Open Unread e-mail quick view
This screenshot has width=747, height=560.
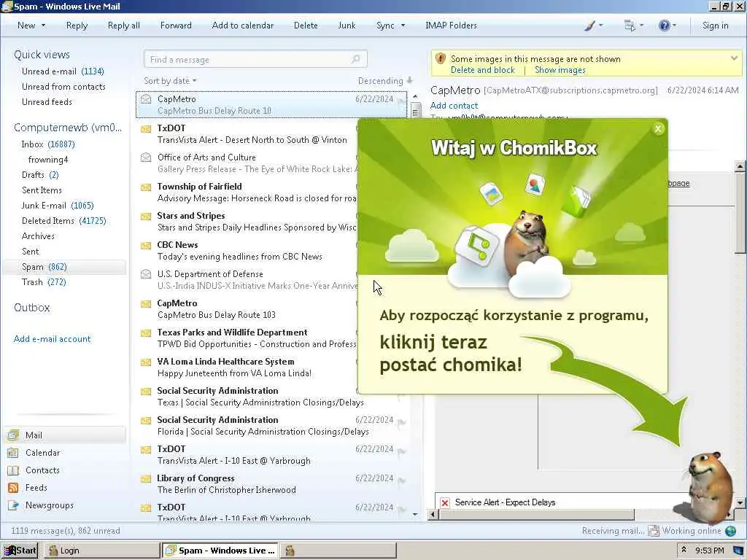pos(63,71)
